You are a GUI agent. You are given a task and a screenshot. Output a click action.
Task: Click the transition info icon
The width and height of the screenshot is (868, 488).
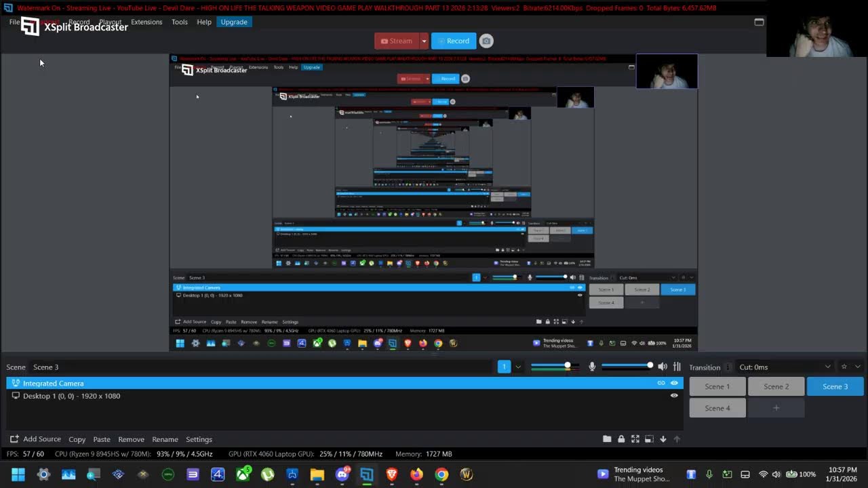[728, 367]
